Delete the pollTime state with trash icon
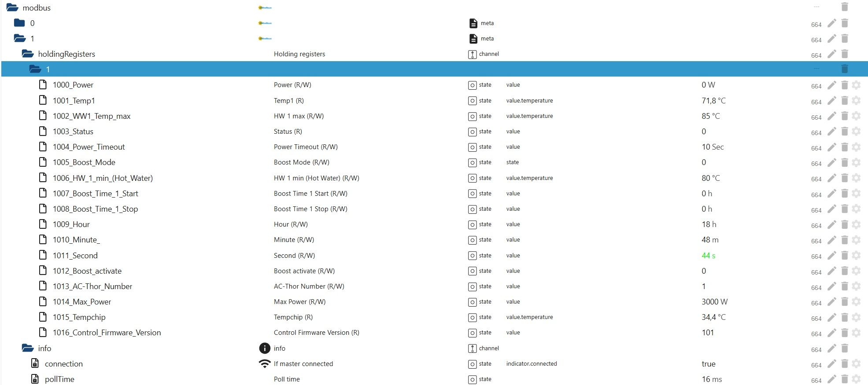Image resolution: width=868 pixels, height=385 pixels. click(845, 379)
